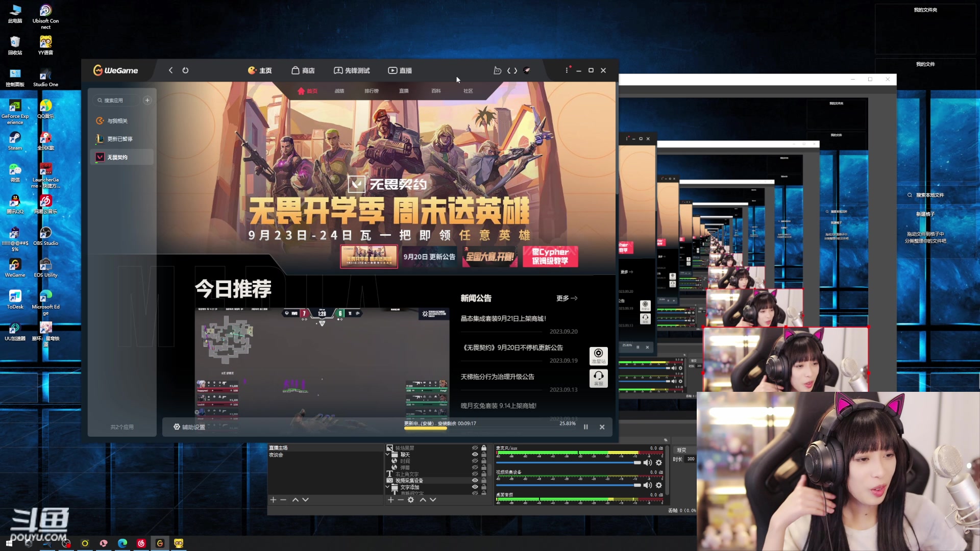The width and height of the screenshot is (980, 551).
Task: Open the 先锋测试 tab in WeGame
Action: click(352, 70)
